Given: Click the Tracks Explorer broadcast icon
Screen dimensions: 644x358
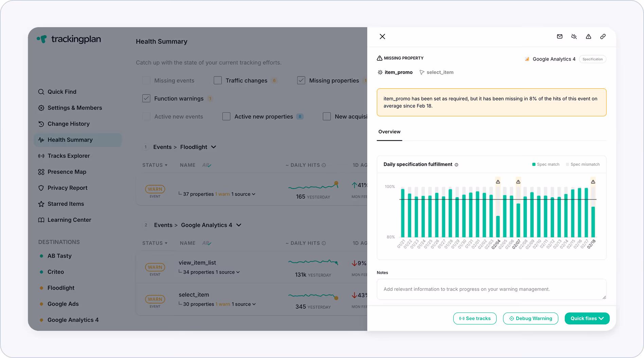Looking at the screenshot, I should (x=41, y=156).
